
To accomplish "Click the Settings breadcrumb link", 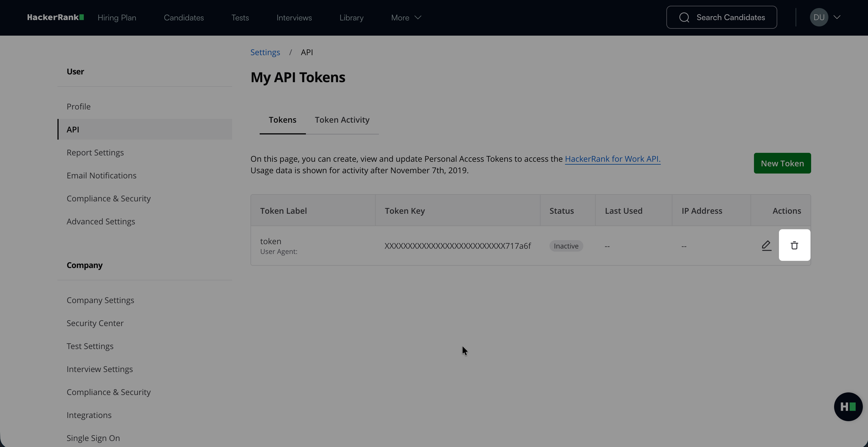I will click(x=265, y=52).
